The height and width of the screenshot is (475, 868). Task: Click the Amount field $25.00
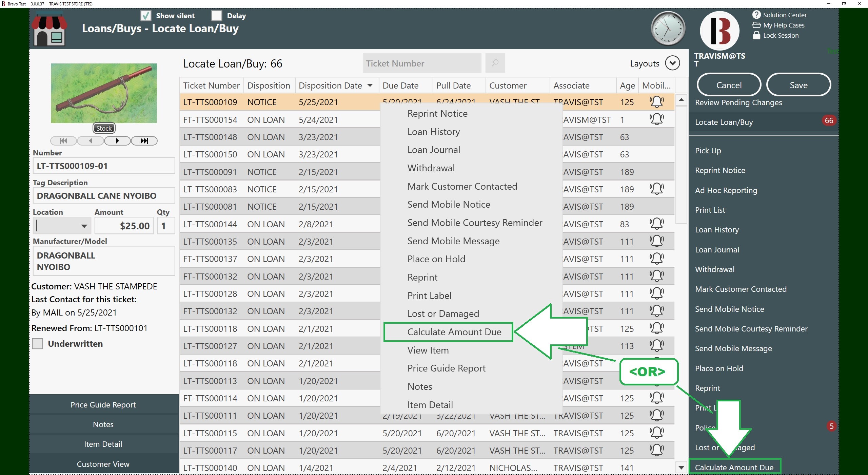pyautogui.click(x=124, y=226)
